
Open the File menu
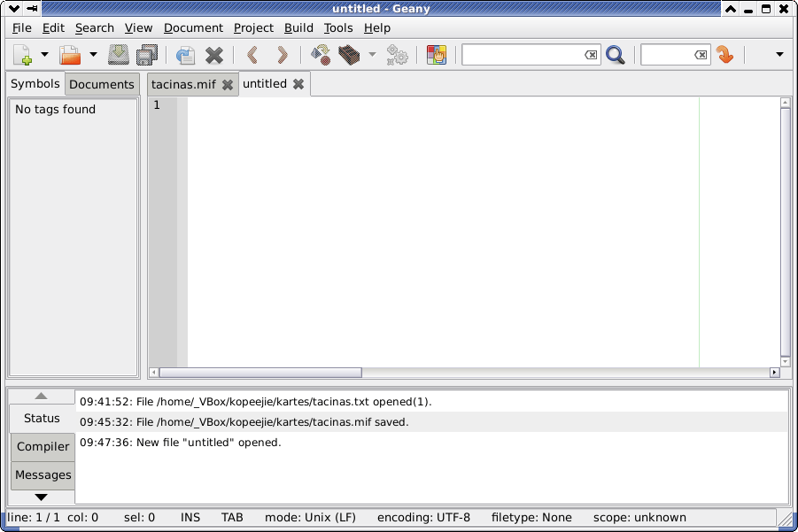[x=22, y=28]
